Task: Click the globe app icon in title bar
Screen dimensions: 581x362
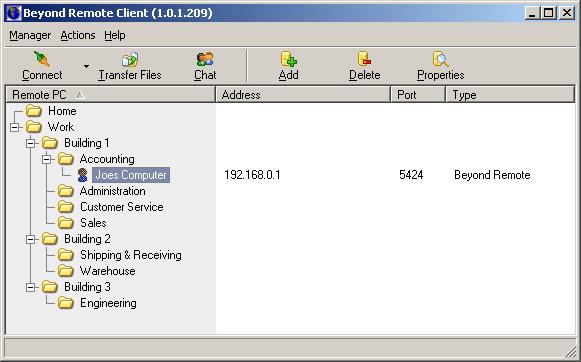Action: (13, 13)
